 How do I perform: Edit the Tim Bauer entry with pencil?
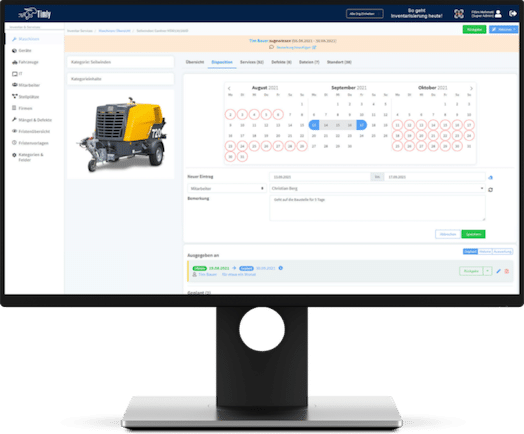[x=498, y=271]
